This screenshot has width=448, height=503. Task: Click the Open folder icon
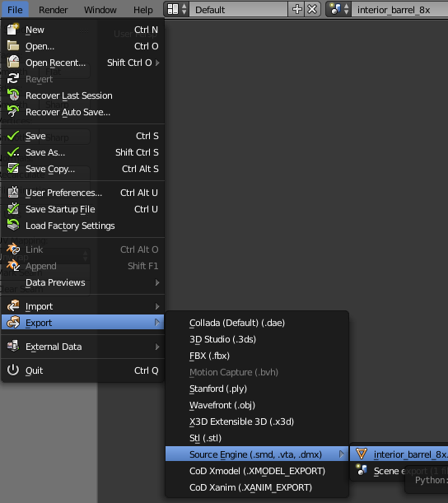pyautogui.click(x=13, y=46)
